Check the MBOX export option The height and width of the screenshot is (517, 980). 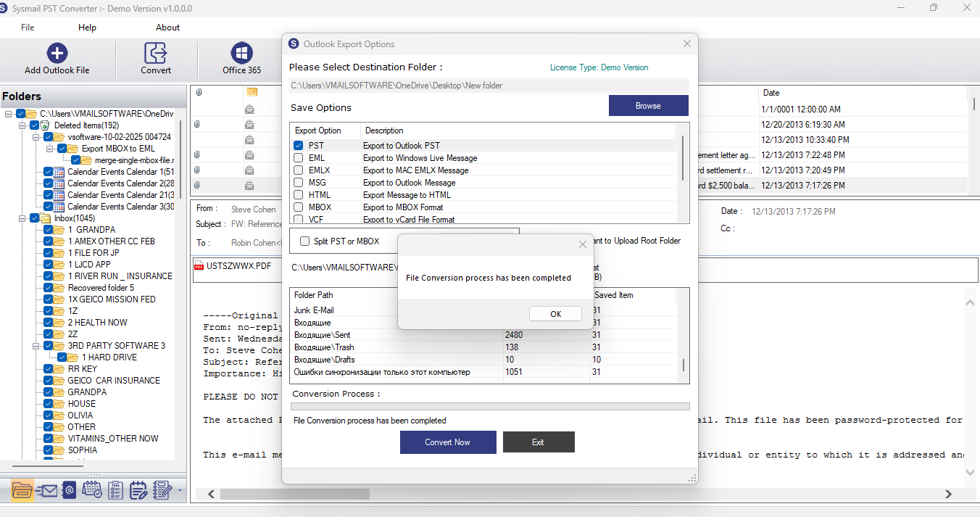(x=299, y=207)
